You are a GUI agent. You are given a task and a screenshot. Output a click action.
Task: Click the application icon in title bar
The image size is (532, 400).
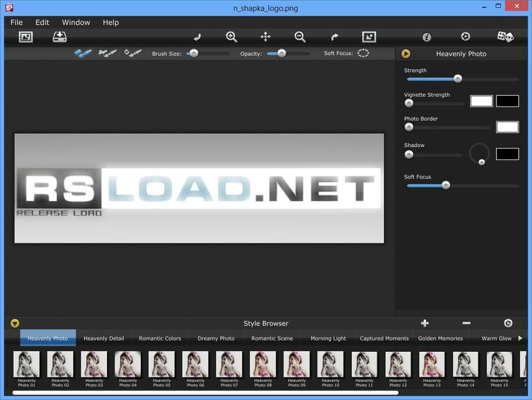coord(9,8)
